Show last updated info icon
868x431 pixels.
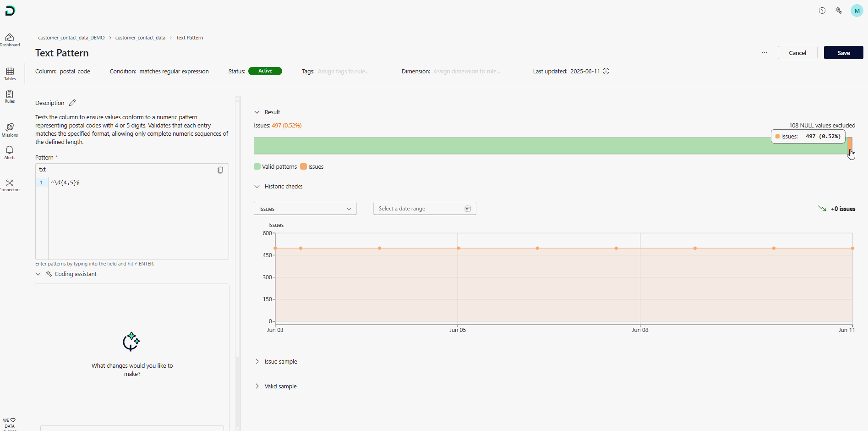point(606,71)
